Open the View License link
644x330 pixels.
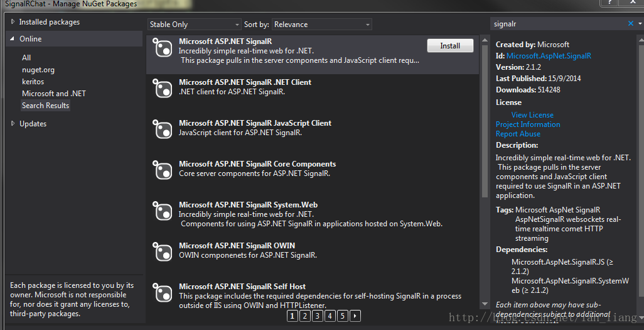point(532,115)
